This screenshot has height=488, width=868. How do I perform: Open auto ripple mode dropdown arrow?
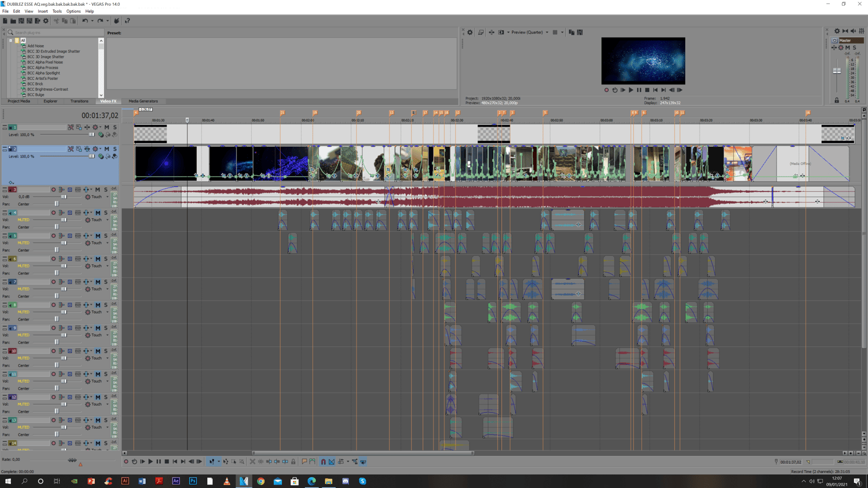[x=347, y=462]
